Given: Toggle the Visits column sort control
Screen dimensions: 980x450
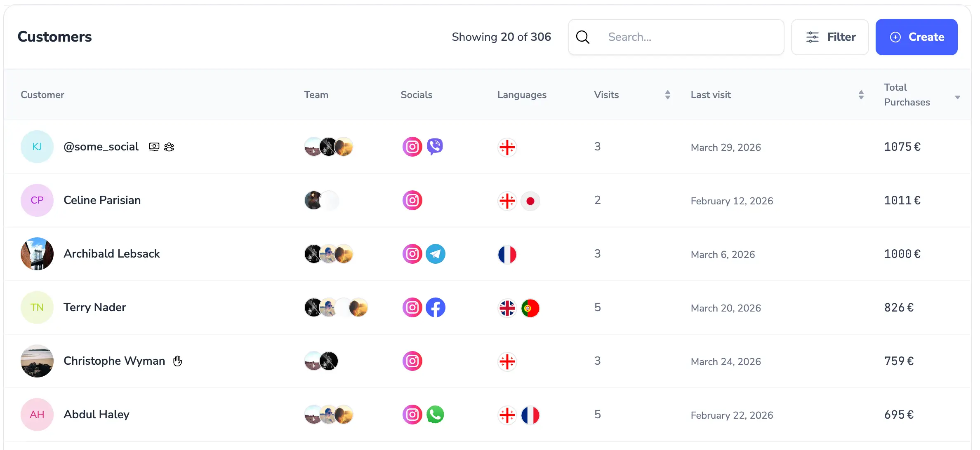Looking at the screenshot, I should click(667, 94).
